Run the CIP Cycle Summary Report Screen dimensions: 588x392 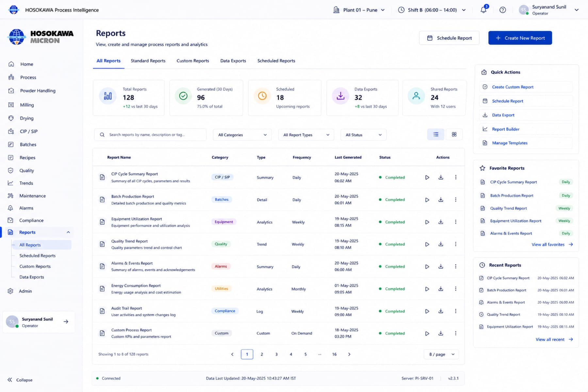427,177
